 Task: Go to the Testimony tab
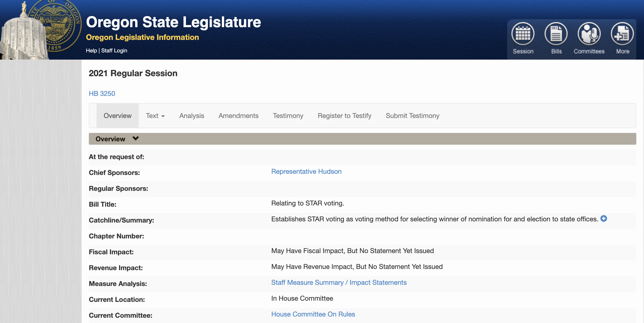coord(288,116)
